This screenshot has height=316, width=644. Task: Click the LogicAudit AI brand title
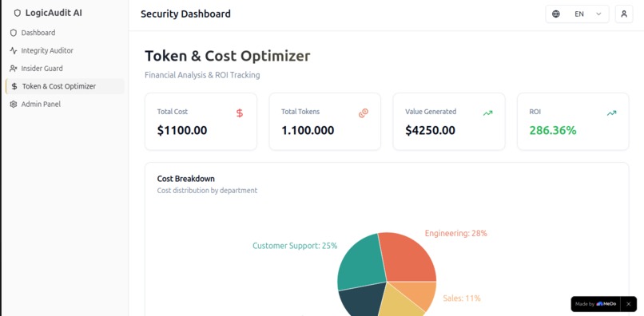(x=54, y=13)
